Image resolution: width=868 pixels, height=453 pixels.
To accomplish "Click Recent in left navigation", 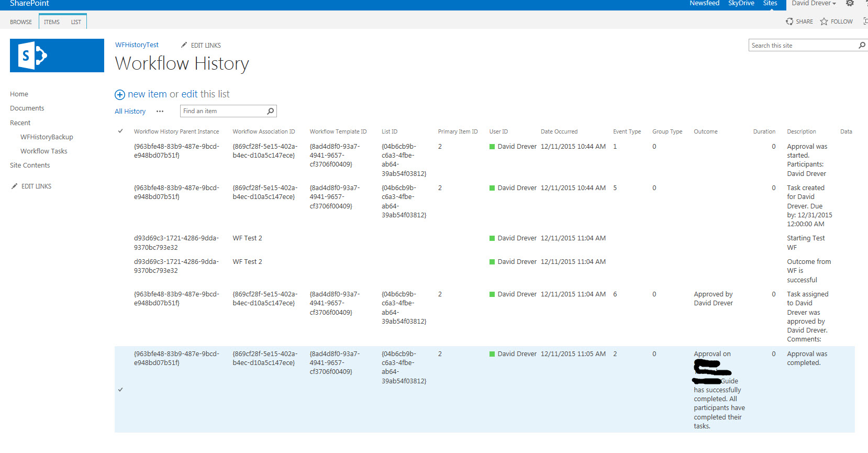I will pos(20,123).
